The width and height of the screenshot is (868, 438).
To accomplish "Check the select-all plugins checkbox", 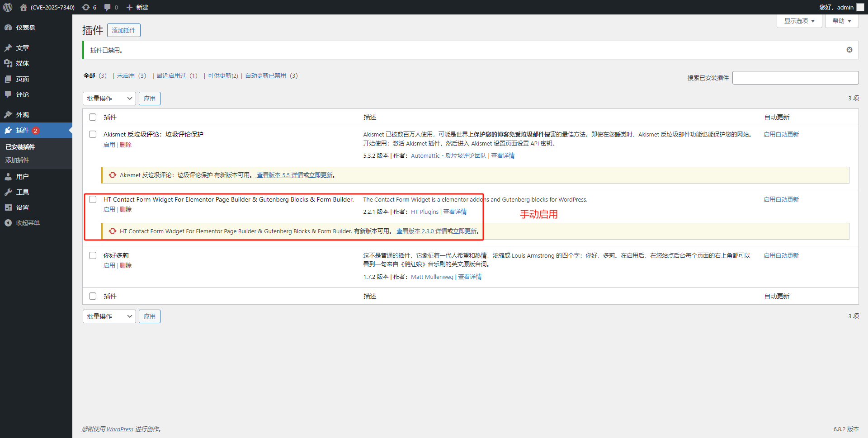I will (x=93, y=117).
